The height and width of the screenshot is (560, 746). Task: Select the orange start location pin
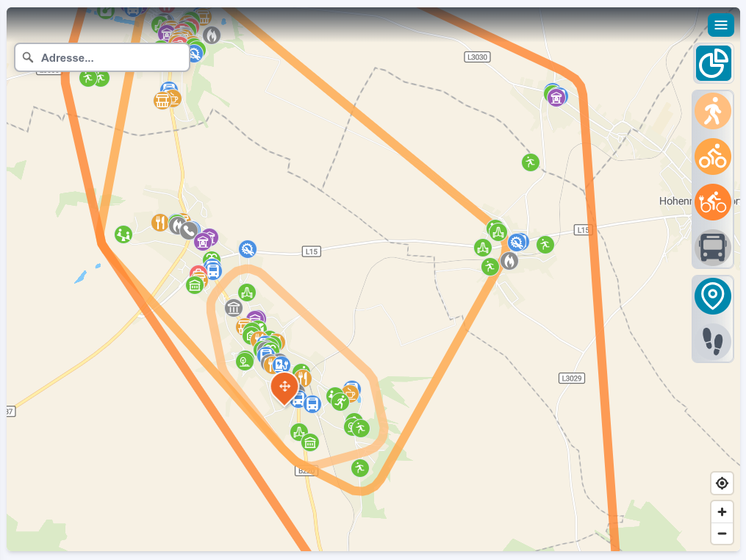click(x=284, y=387)
